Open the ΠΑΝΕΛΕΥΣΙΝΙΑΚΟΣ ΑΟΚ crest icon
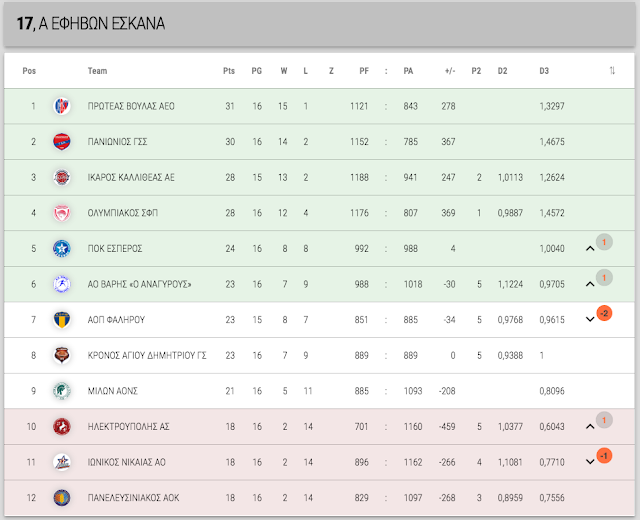 click(62, 498)
